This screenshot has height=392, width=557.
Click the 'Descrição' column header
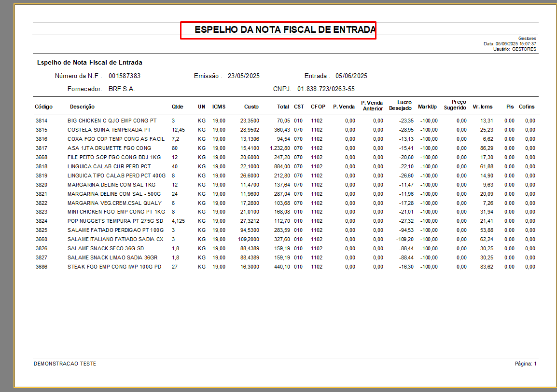click(x=82, y=107)
